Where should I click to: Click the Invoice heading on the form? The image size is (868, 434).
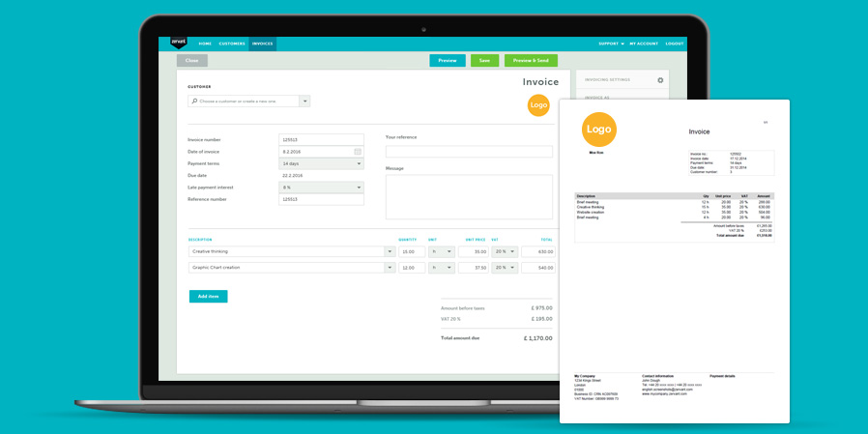(x=540, y=82)
